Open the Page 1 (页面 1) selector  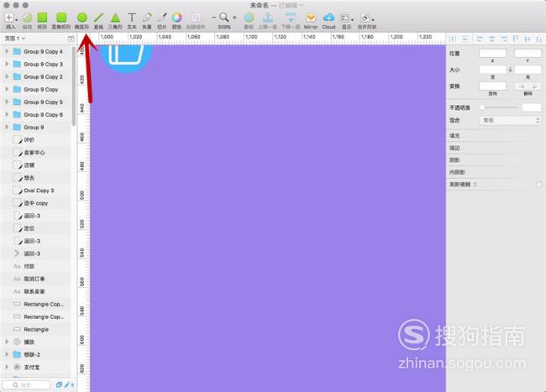click(x=14, y=39)
